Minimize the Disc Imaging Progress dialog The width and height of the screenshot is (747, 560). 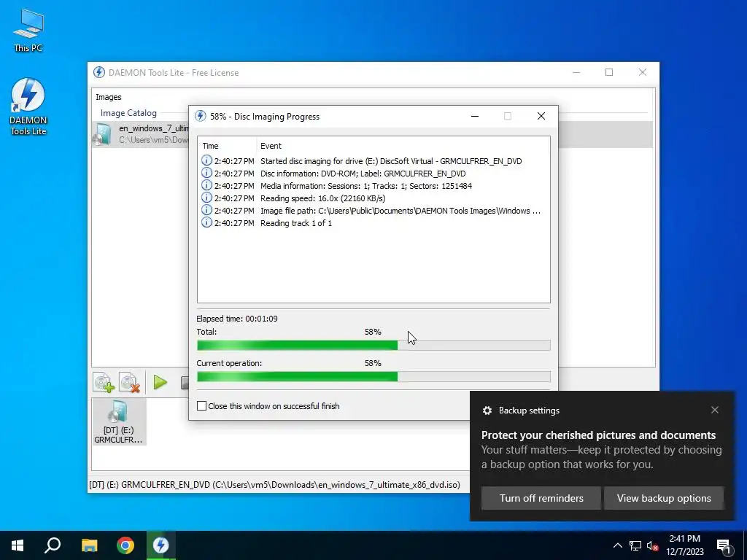[475, 116]
